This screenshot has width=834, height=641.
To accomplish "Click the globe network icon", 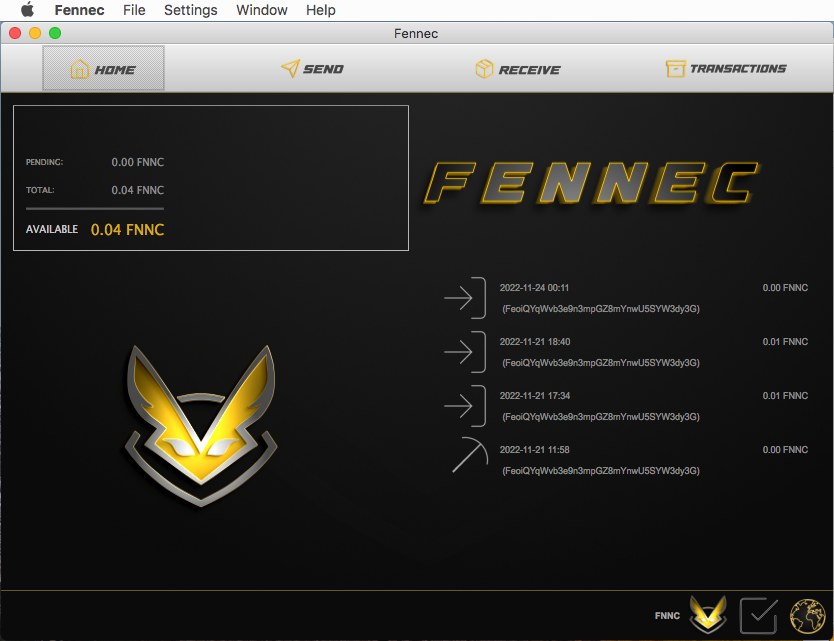I will point(806,615).
